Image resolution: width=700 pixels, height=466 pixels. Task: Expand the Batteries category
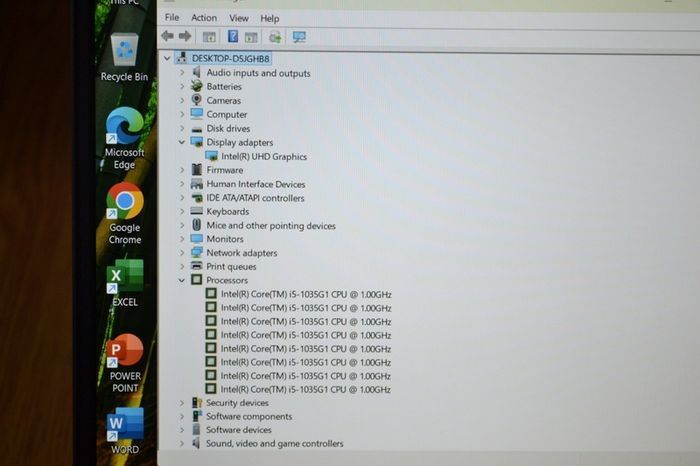[x=182, y=86]
